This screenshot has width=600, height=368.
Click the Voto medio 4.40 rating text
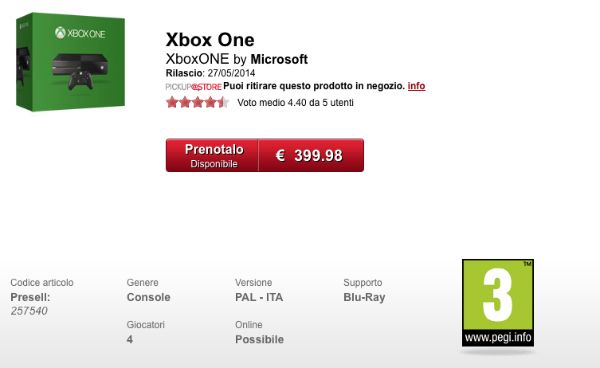click(295, 103)
